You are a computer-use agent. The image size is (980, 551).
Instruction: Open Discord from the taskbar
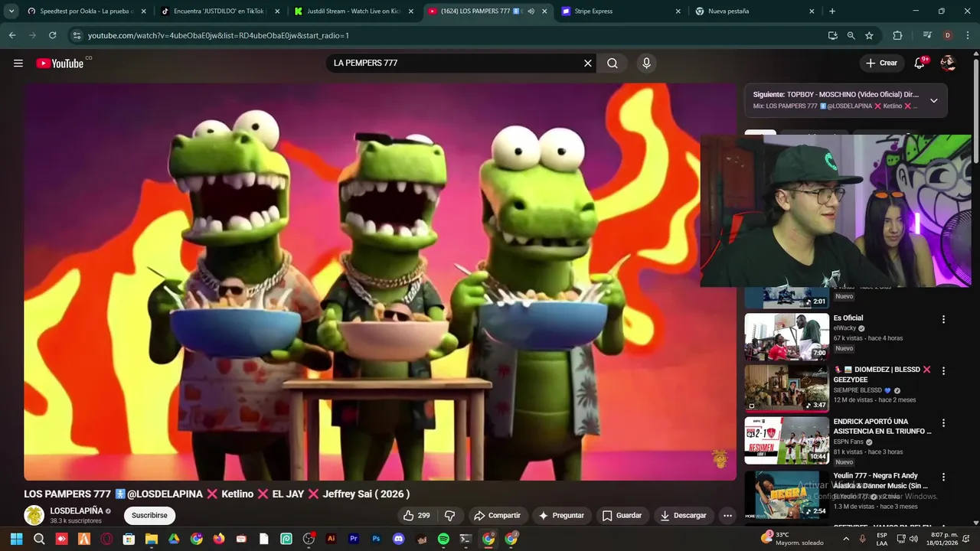(398, 539)
